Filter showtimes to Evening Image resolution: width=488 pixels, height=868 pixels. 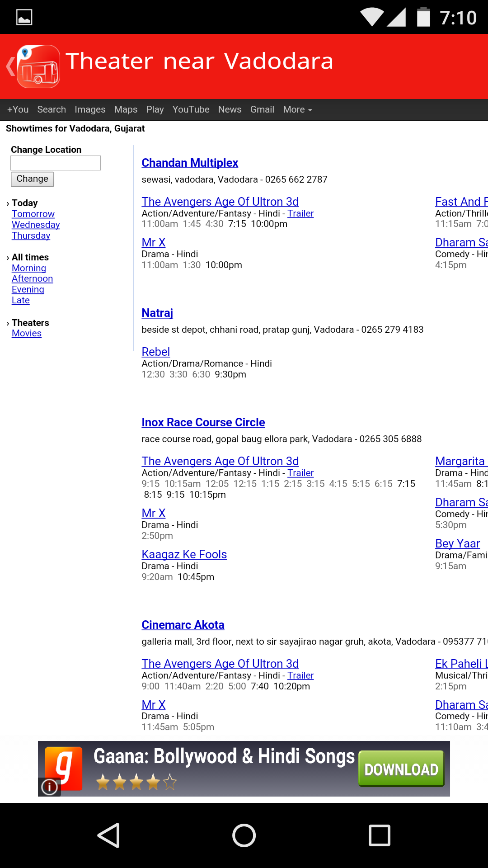(28, 289)
